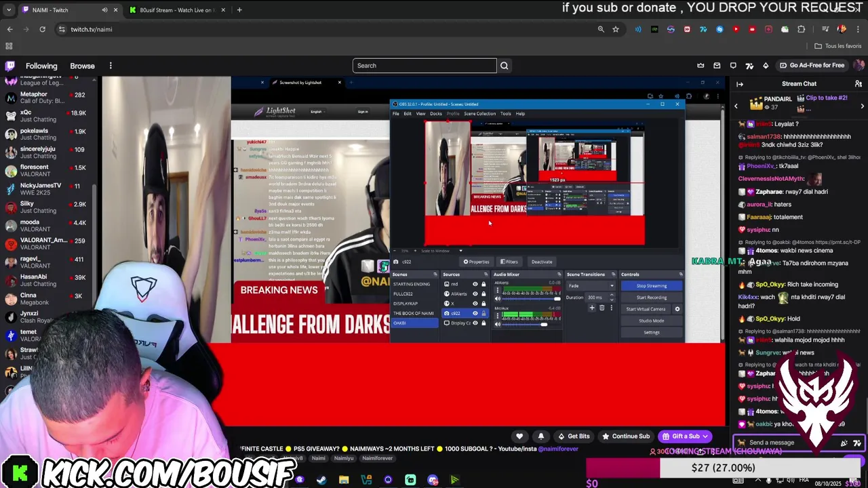Open File Explorer in the taskbar
Image resolution: width=868 pixels, height=488 pixels.
[344, 480]
